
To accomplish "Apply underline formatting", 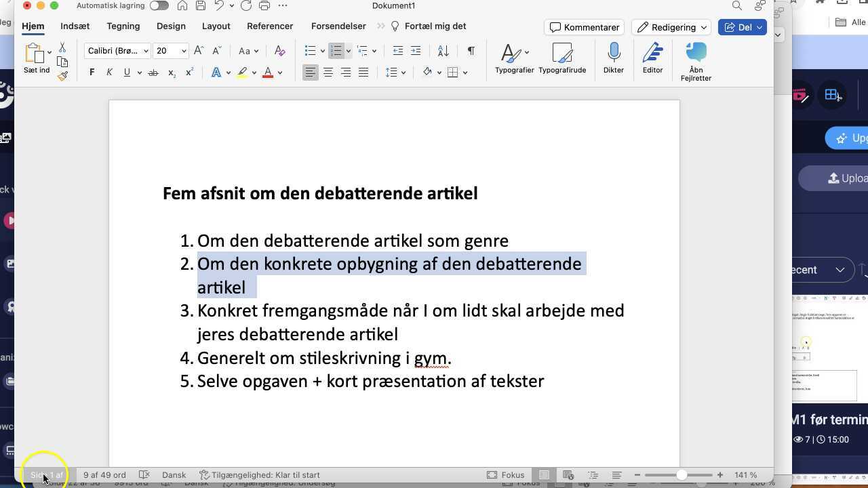I will (x=127, y=72).
